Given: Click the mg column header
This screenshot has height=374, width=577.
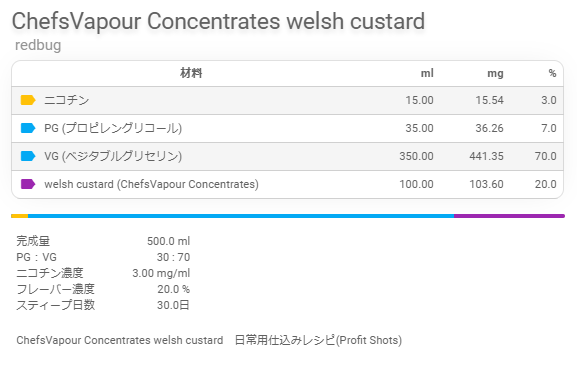Looking at the screenshot, I should 495,74.
